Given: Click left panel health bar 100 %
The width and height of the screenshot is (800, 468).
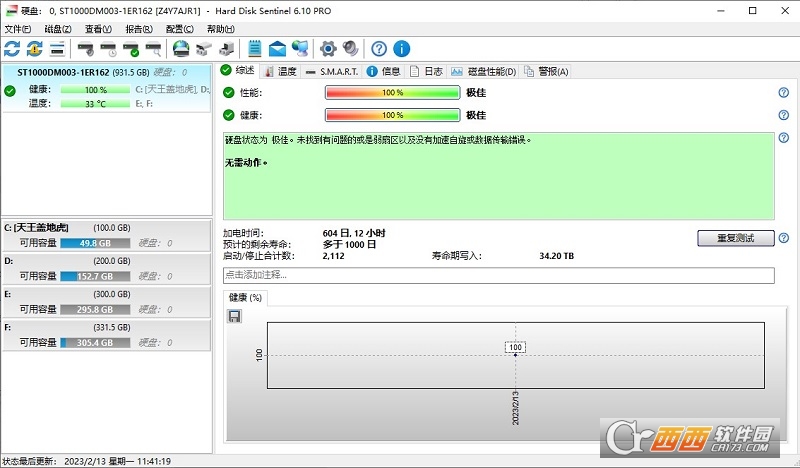Looking at the screenshot, I should click(95, 89).
